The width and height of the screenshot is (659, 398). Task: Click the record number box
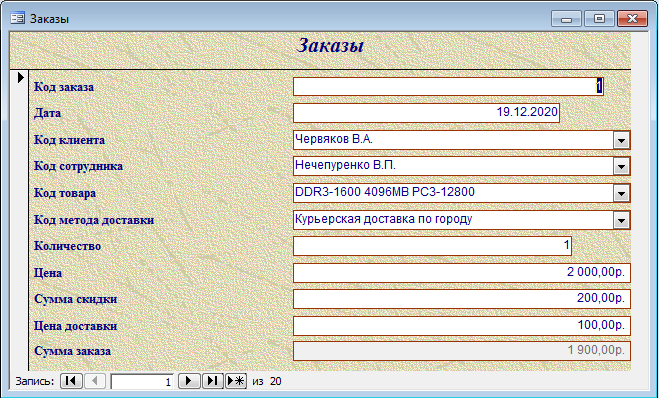(142, 381)
